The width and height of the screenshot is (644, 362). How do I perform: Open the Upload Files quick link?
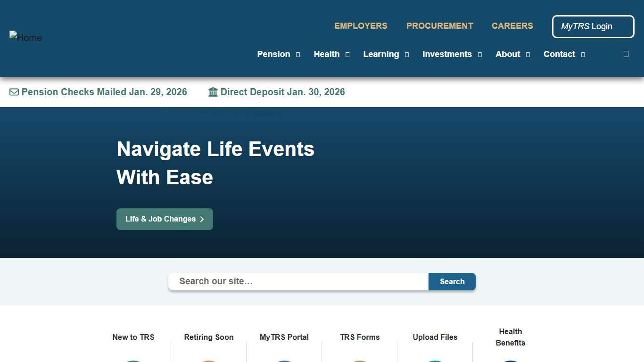[x=435, y=337]
